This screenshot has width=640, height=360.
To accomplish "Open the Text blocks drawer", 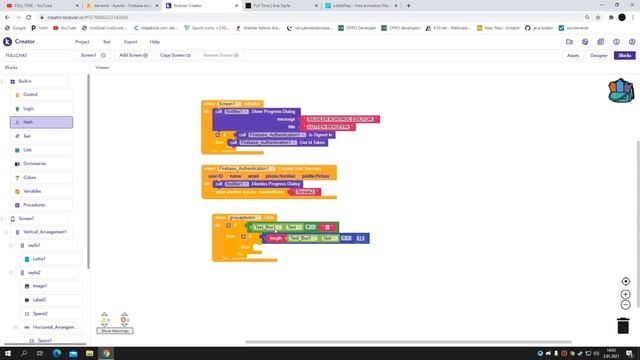I will click(x=41, y=136).
